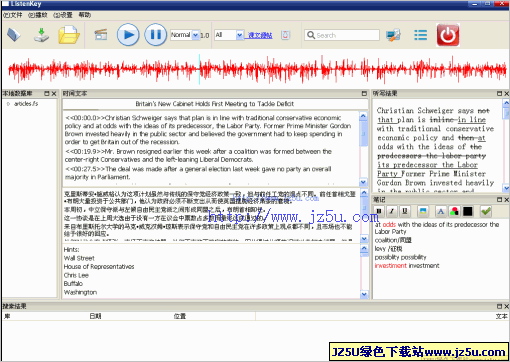The height and width of the screenshot is (362, 510).
Task: Click the English transcript's scroll down arrow
Action: click(x=363, y=182)
